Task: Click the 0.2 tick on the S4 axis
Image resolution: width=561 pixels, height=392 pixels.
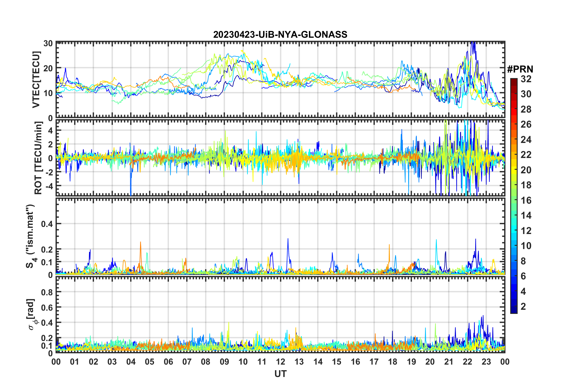Action: click(47, 249)
